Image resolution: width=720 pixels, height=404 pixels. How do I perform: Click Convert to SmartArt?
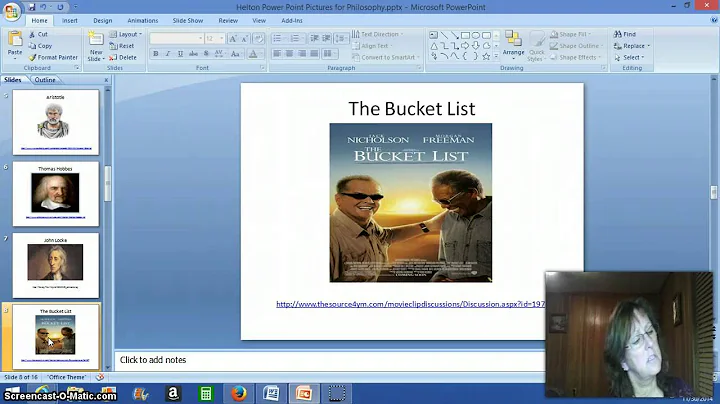pos(385,57)
